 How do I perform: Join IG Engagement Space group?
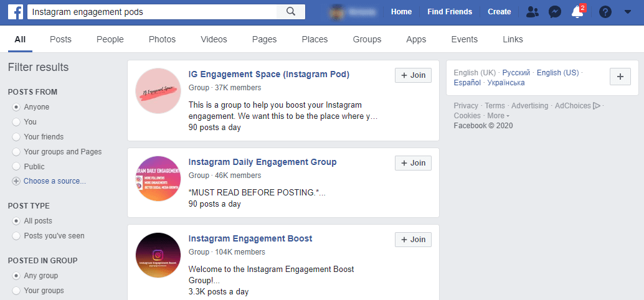coord(413,75)
